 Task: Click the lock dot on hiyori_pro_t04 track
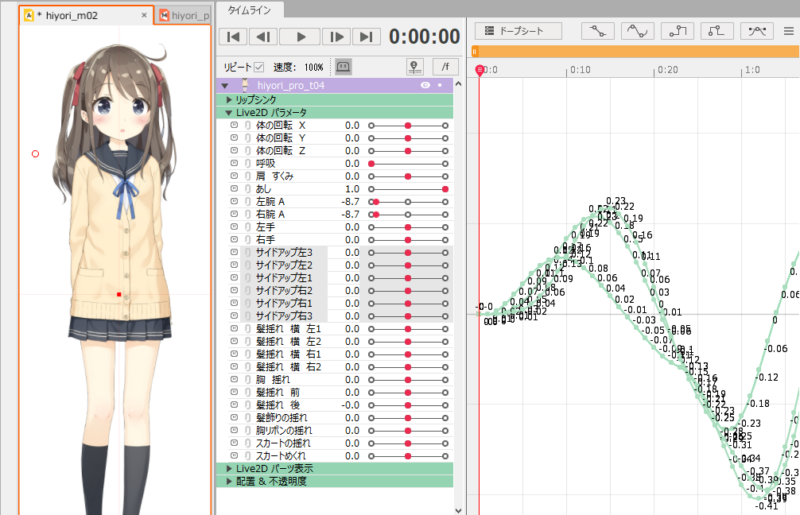coord(440,85)
